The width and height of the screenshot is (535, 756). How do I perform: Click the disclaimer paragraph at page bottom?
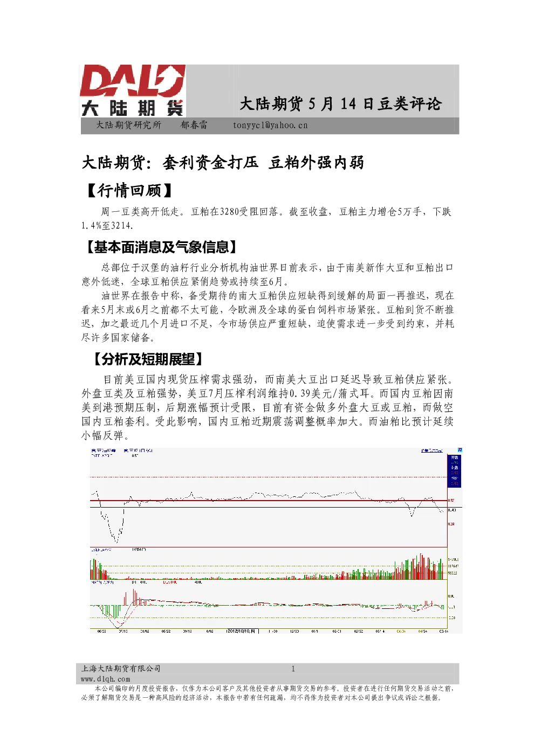point(267,692)
